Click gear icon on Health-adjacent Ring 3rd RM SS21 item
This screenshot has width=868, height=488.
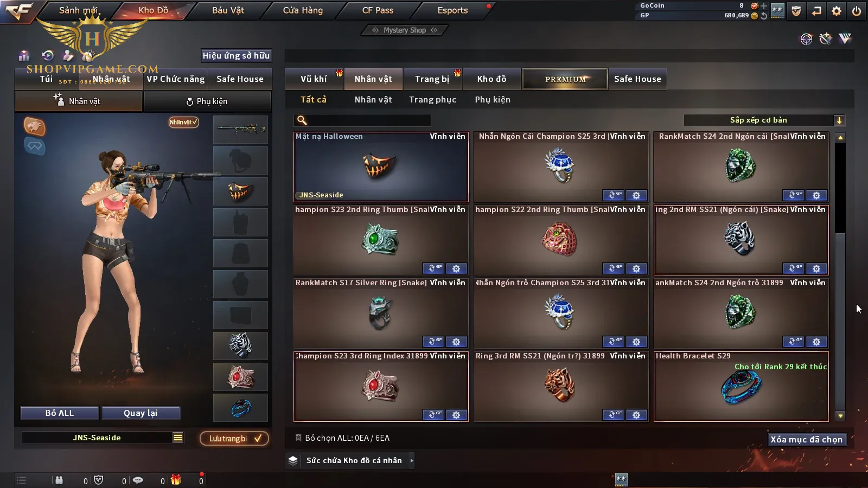pyautogui.click(x=636, y=415)
